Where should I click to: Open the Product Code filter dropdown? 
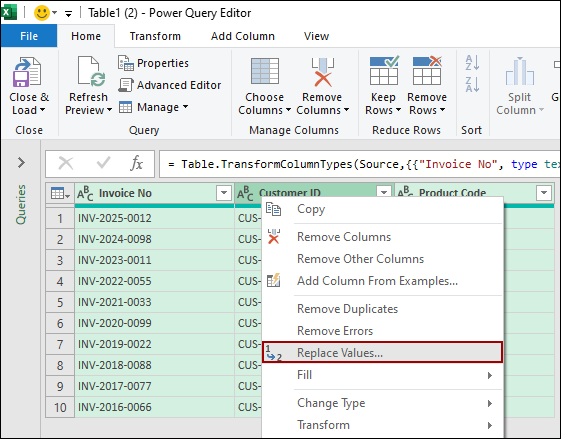(x=544, y=193)
